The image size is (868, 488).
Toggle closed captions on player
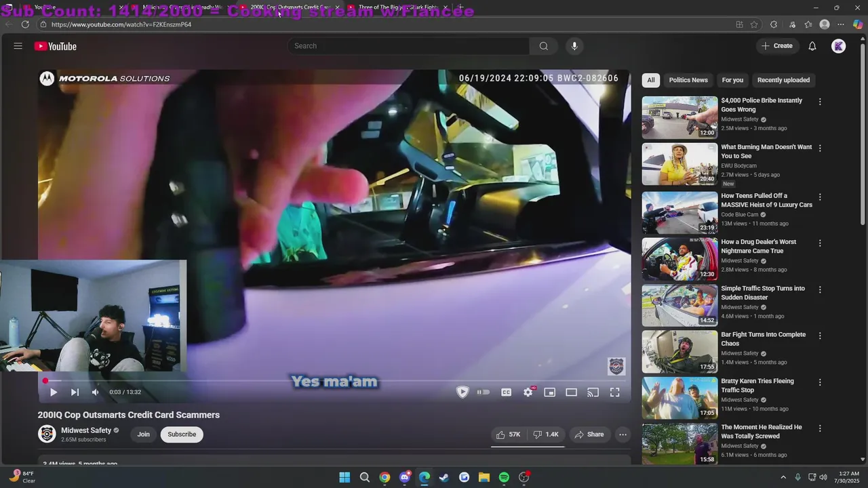[x=506, y=392]
